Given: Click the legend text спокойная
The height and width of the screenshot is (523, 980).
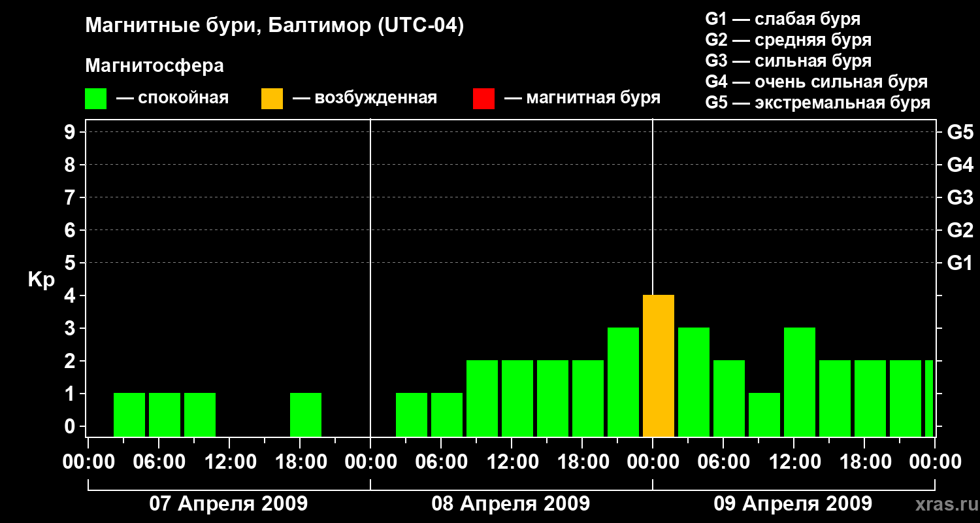Looking at the screenshot, I should [184, 99].
